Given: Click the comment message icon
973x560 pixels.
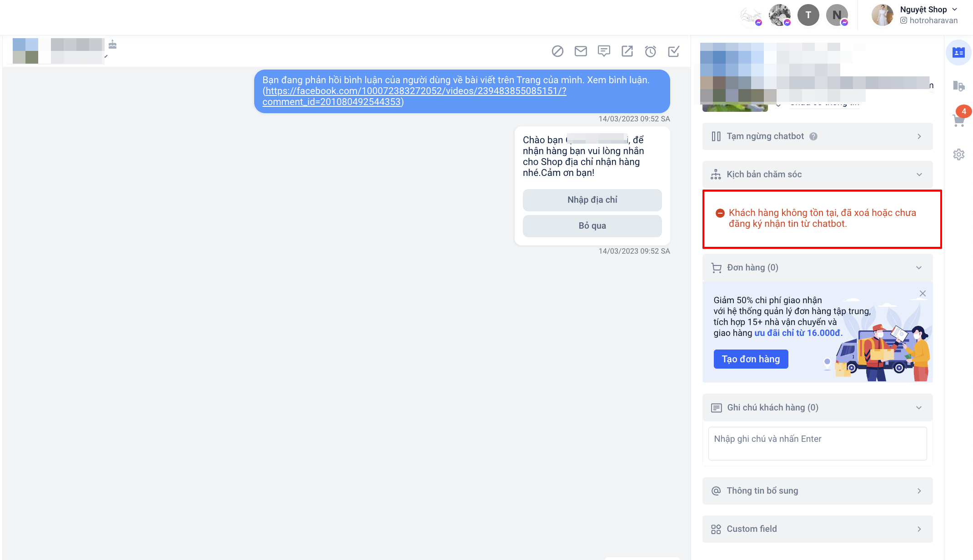Looking at the screenshot, I should click(604, 51).
